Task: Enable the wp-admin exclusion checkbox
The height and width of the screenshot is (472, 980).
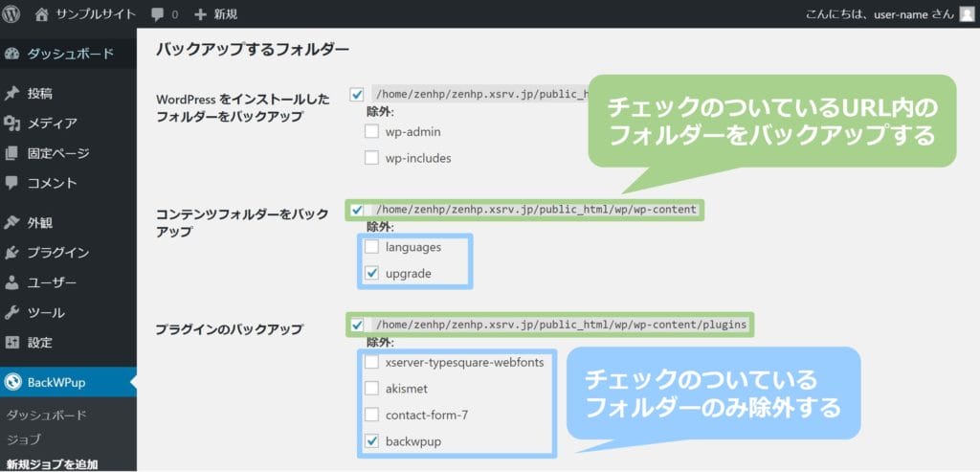Action: pos(372,131)
